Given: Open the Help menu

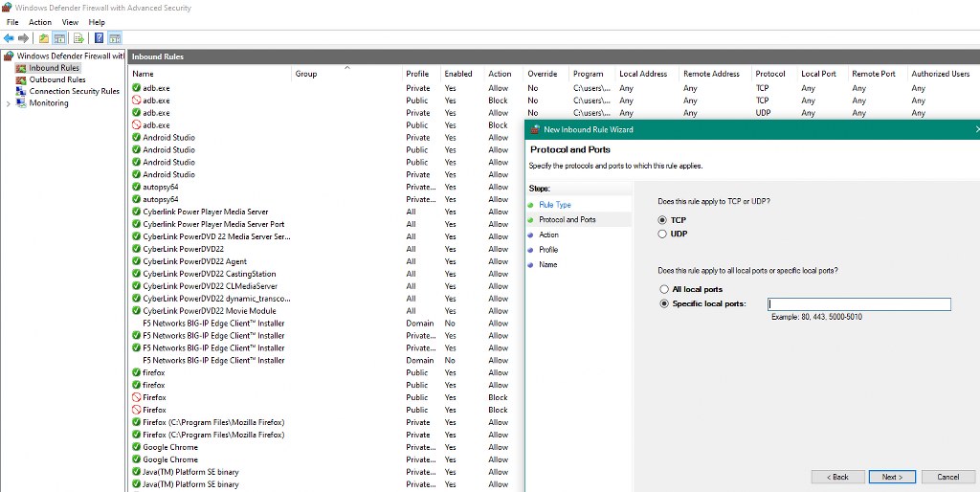Looking at the screenshot, I should click(x=97, y=22).
